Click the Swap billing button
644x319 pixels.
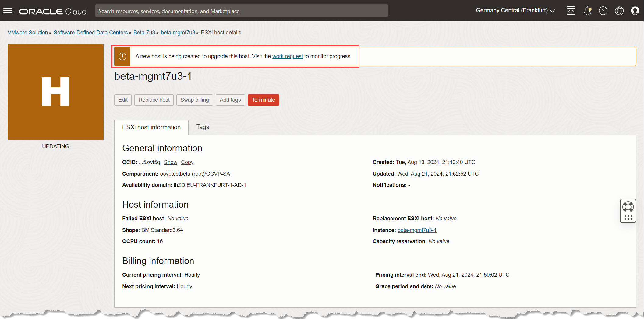(x=195, y=100)
